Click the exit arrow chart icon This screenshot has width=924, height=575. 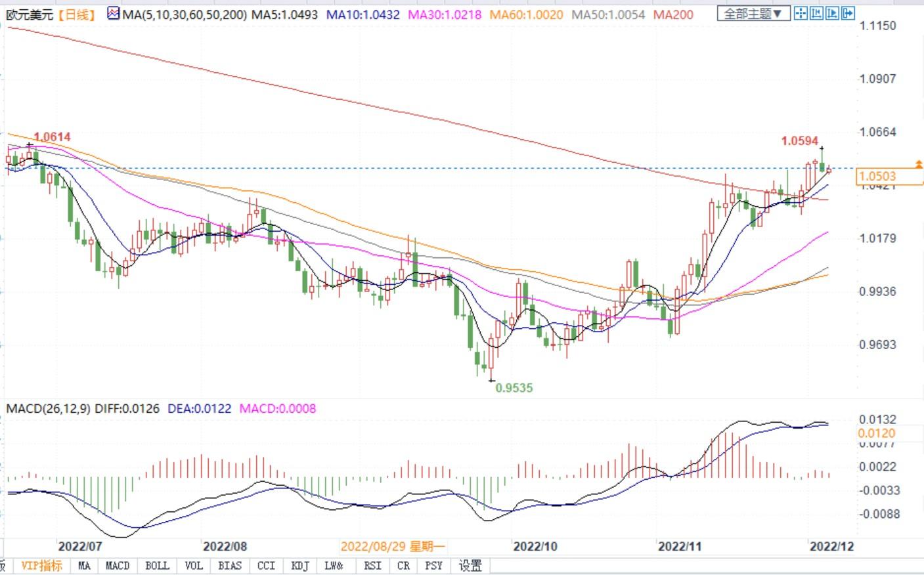pos(848,12)
